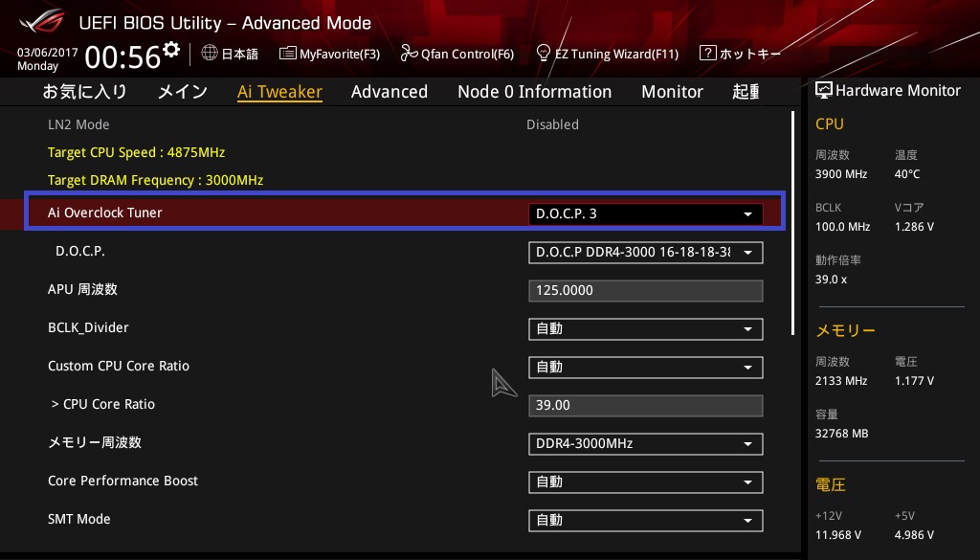Select APU 周波数 label
Screen dimensions: 980x560
(x=82, y=289)
